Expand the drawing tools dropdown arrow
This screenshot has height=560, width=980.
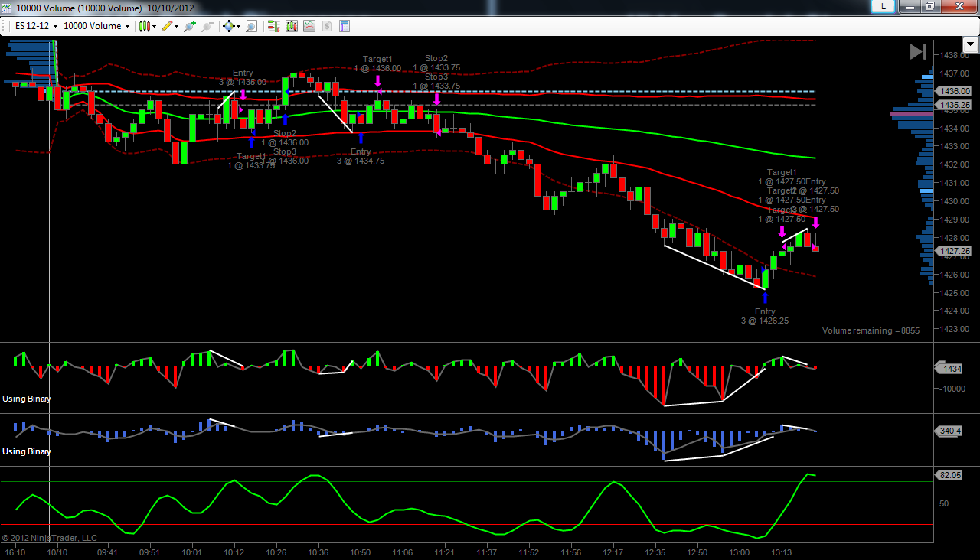pyautogui.click(x=177, y=26)
